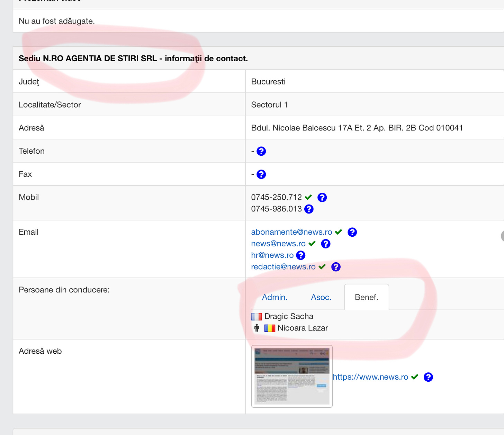Viewport: 504px width, 435px height.
Task: Open the abonamente@news.ro email link
Action: click(291, 232)
